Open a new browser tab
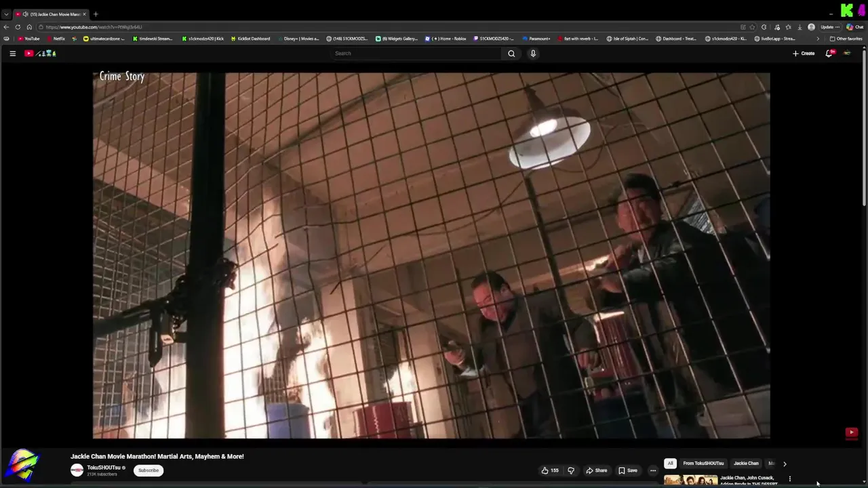The width and height of the screenshot is (868, 488). [96, 14]
